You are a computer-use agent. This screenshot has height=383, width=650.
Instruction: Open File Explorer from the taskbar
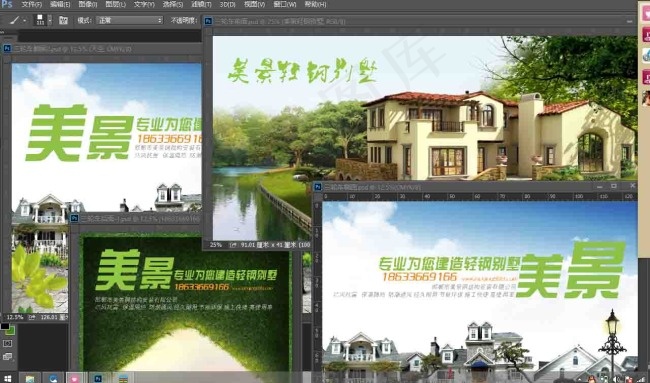(30, 378)
